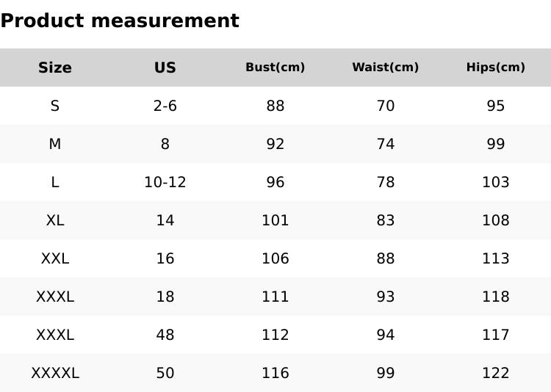Viewport: 551px width, 392px height.
Task: Select the XXL size row label
Action: click(55, 258)
